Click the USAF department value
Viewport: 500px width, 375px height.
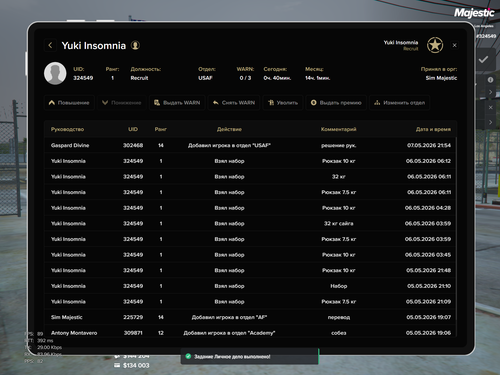tap(205, 78)
